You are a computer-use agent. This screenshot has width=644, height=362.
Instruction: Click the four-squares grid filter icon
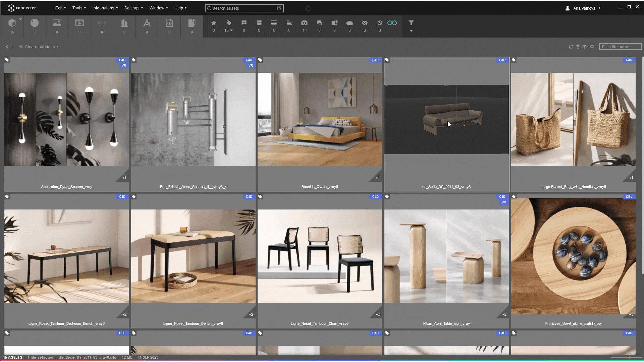tap(259, 23)
